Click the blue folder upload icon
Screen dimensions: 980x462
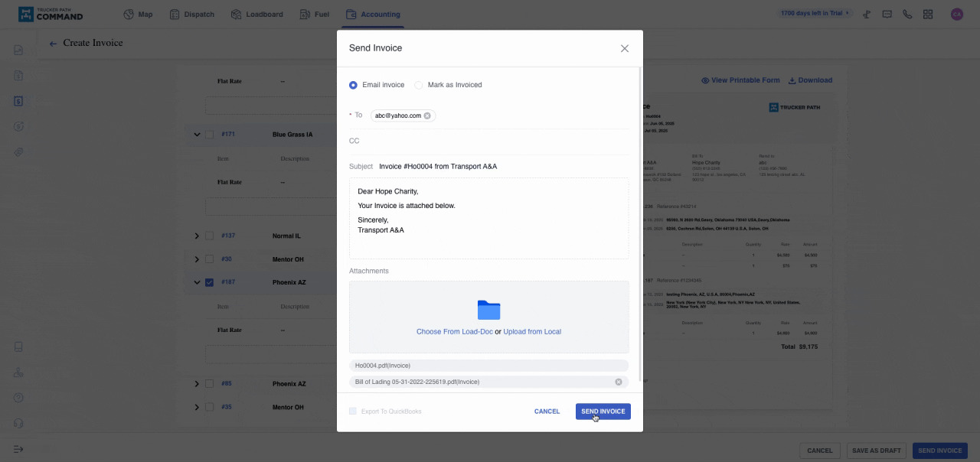[x=488, y=310]
